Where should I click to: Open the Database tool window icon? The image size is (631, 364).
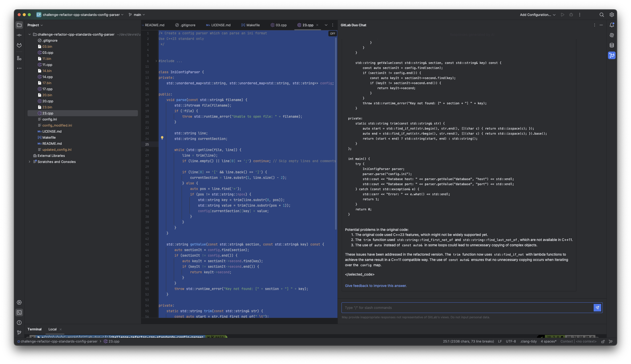[612, 45]
